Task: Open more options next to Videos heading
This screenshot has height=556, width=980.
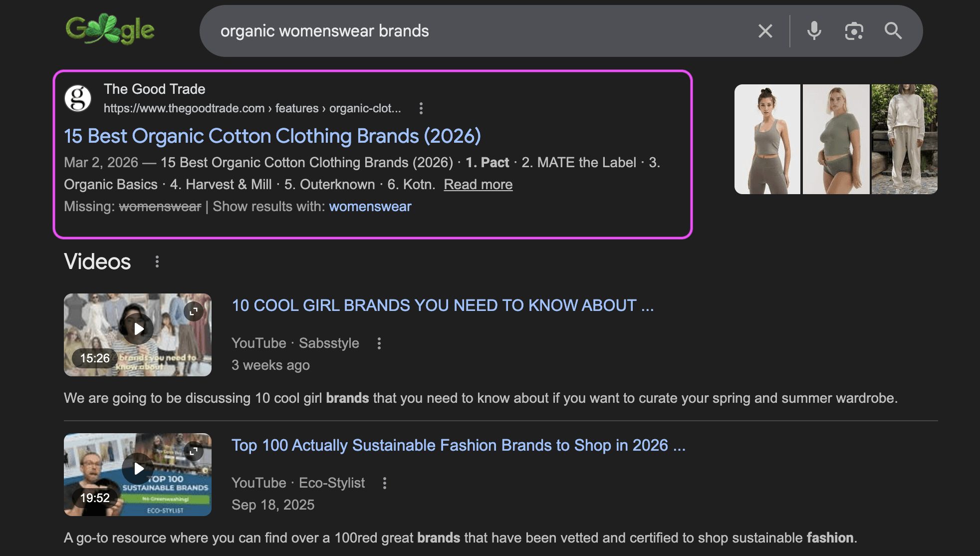Action: tap(157, 262)
